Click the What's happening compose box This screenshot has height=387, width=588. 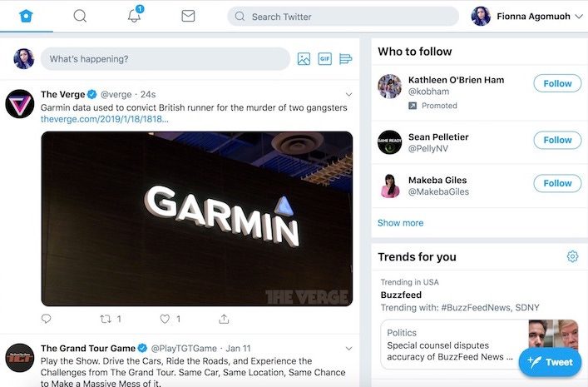[x=166, y=59]
